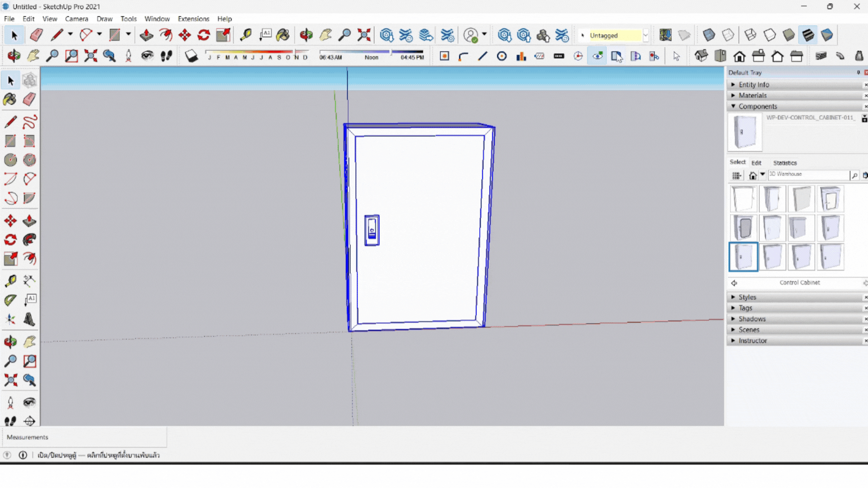Click the 3D Warehouse search field
868x488 pixels.
tap(808, 174)
